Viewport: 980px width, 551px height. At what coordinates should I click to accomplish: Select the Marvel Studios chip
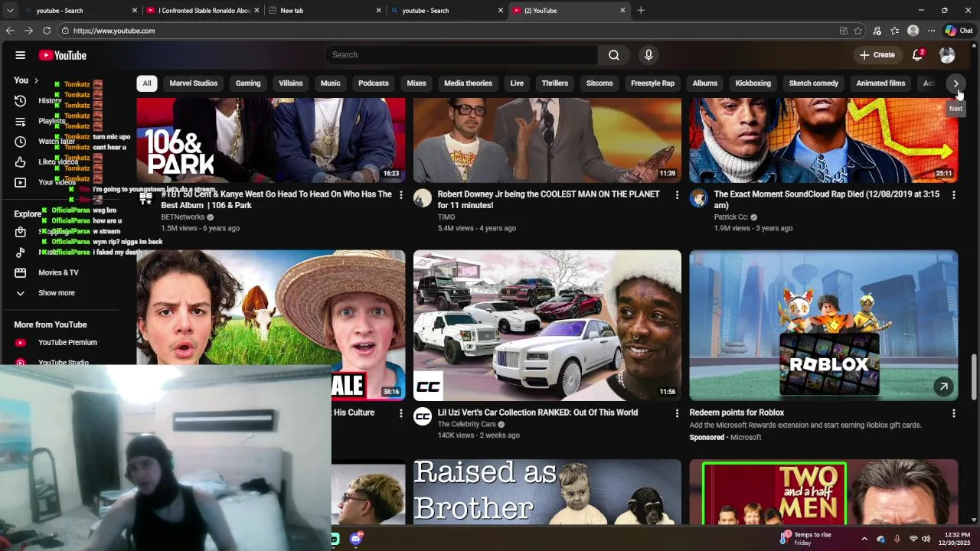[194, 83]
